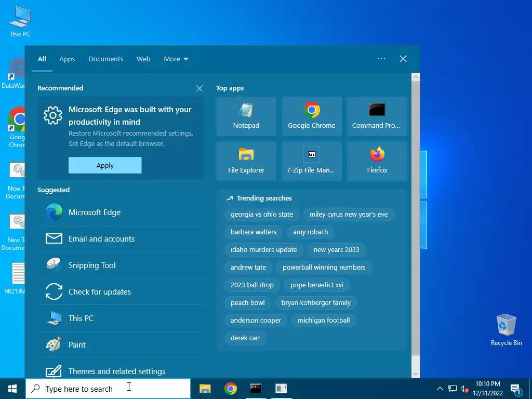Image resolution: width=532 pixels, height=399 pixels.
Task: Switch to Command Prompt taskbar window
Action: click(x=256, y=389)
